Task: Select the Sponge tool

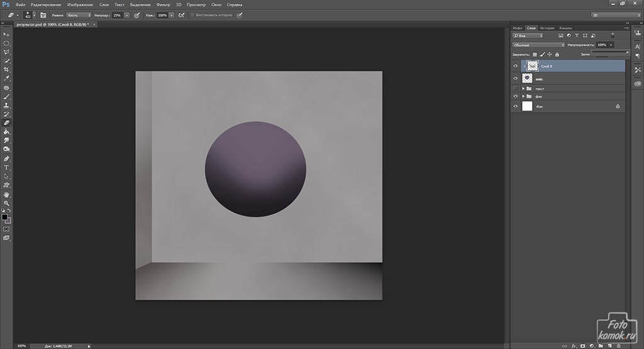Action: pos(6,149)
